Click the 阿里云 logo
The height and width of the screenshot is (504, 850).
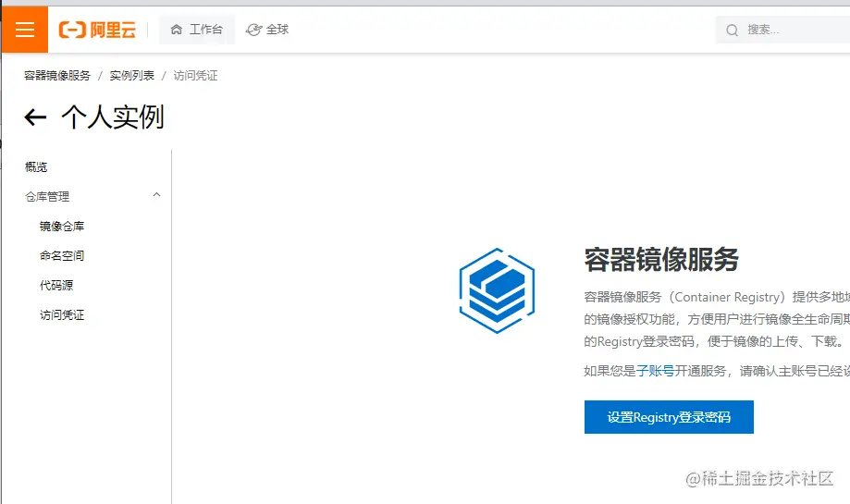tap(97, 30)
